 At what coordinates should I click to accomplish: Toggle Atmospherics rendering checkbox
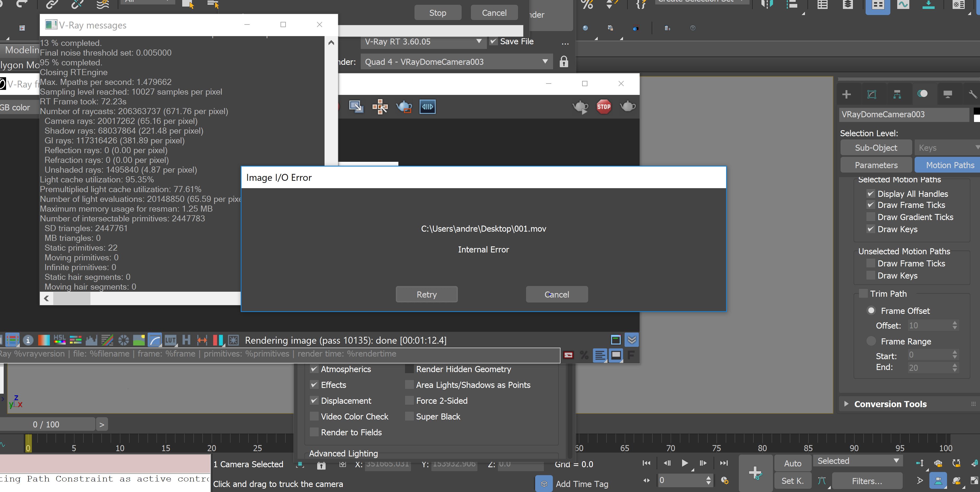[x=314, y=368]
